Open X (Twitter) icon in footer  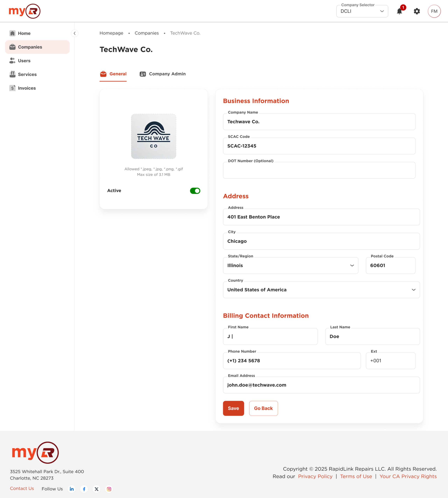[96, 489]
